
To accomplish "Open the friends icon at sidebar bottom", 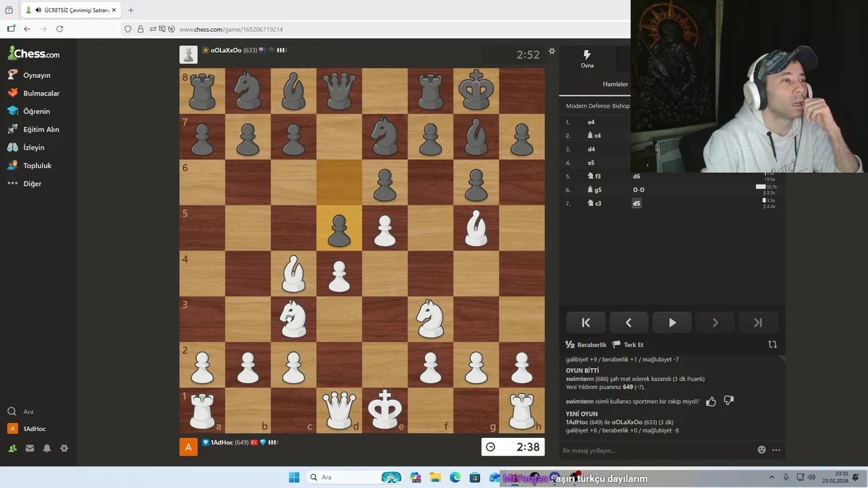I will point(12,448).
